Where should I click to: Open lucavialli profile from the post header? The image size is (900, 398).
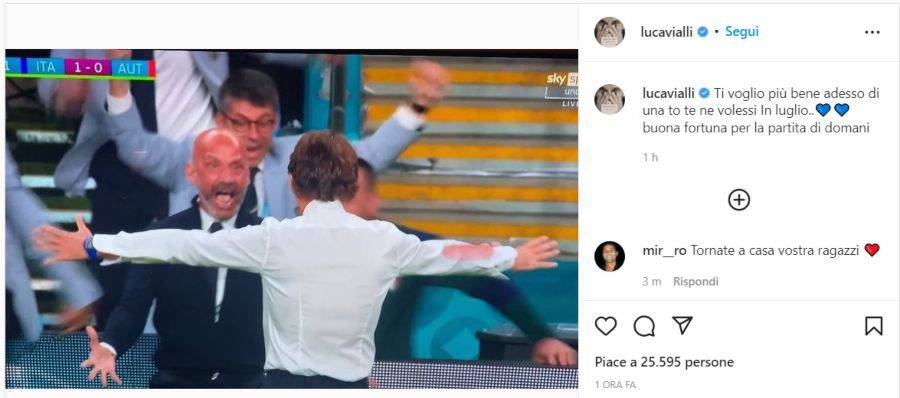coord(666,32)
